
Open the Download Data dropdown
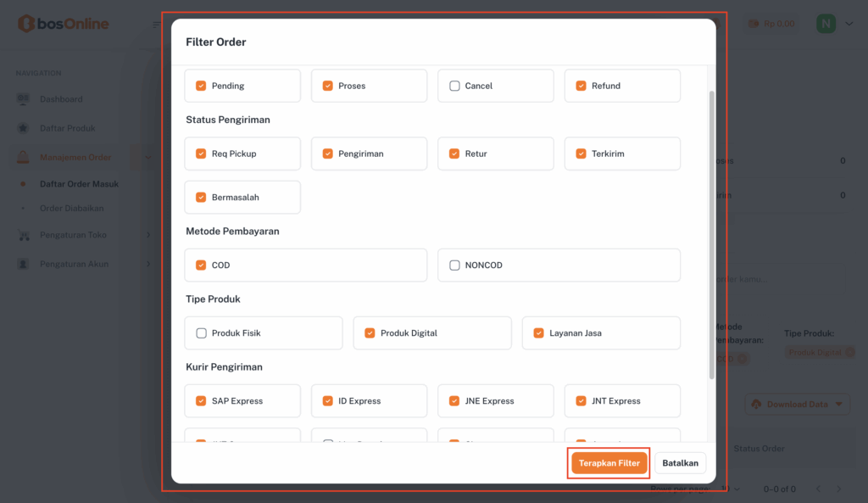(x=798, y=405)
